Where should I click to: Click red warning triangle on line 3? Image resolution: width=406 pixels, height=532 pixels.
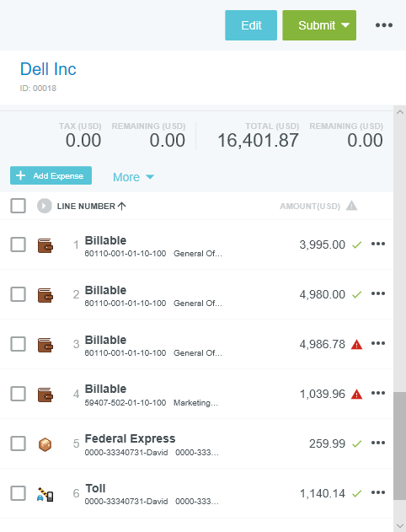point(356,344)
